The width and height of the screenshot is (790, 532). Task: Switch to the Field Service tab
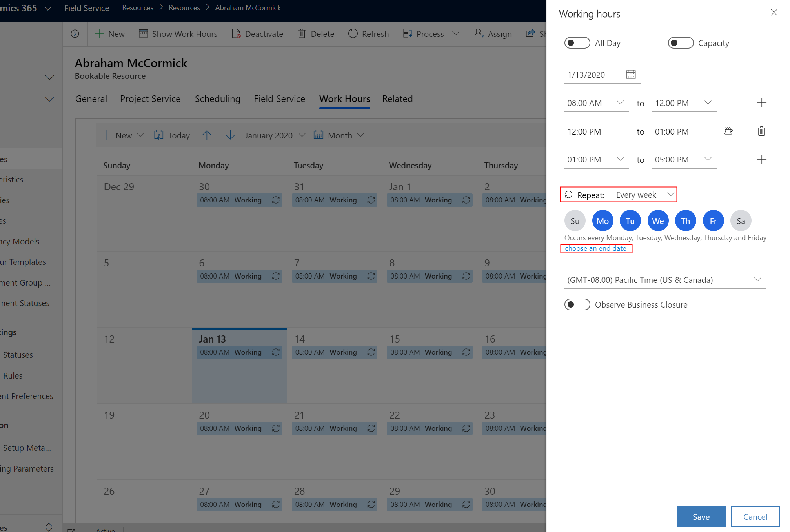click(x=280, y=98)
